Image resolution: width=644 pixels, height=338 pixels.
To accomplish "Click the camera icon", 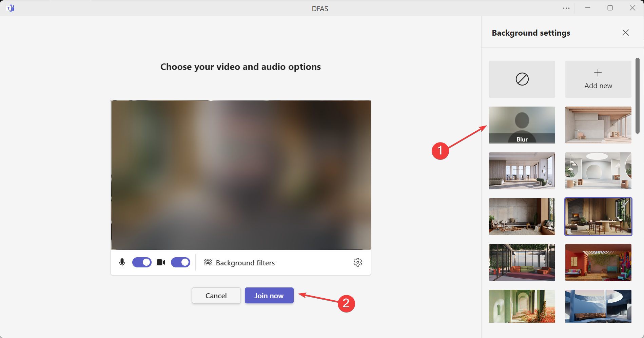I will (x=161, y=262).
